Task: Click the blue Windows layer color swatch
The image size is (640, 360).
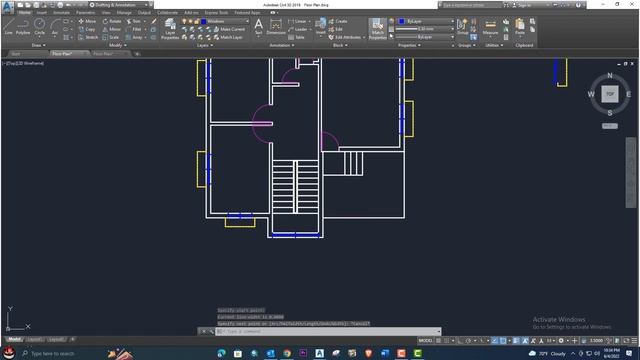Action: point(204,21)
